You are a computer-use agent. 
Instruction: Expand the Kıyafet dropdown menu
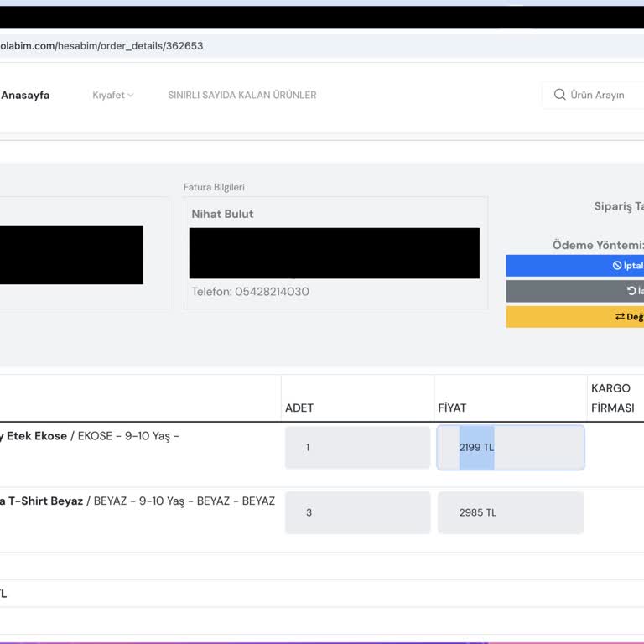coord(113,96)
